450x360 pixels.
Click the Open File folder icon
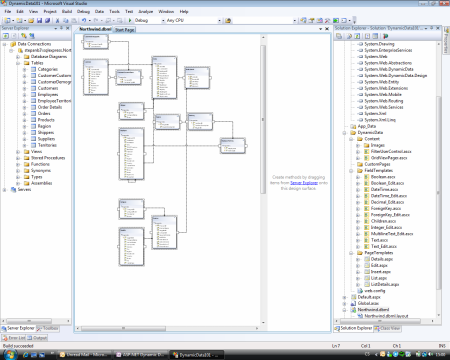click(x=31, y=20)
